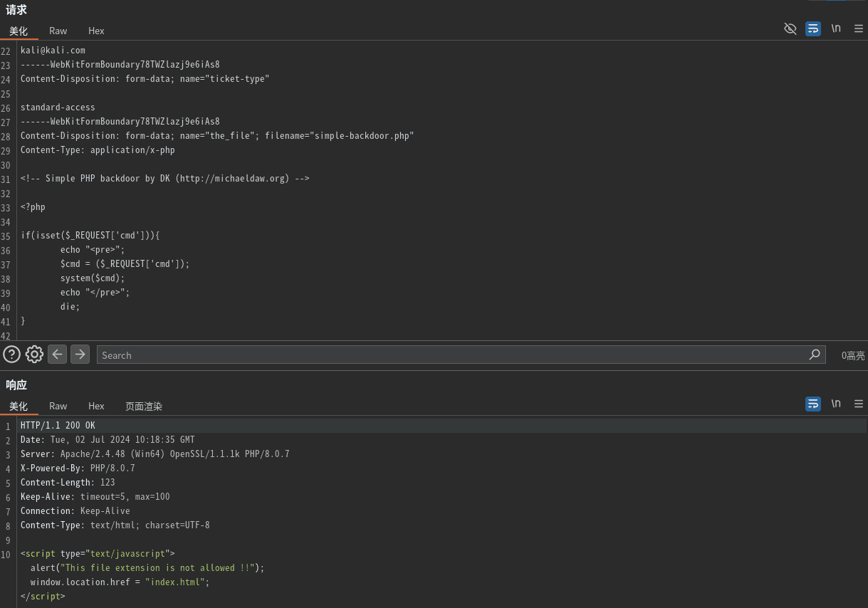Click the 响应 panel title
The height and width of the screenshot is (608, 868).
point(16,384)
